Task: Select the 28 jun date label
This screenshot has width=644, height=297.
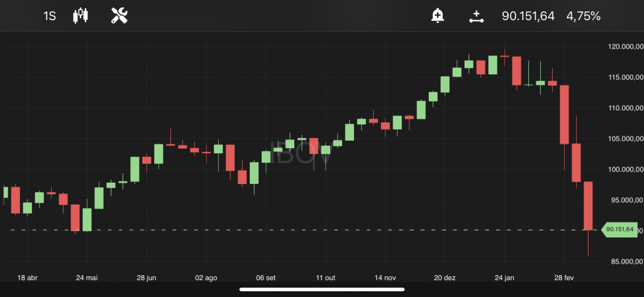Action: 147,278
